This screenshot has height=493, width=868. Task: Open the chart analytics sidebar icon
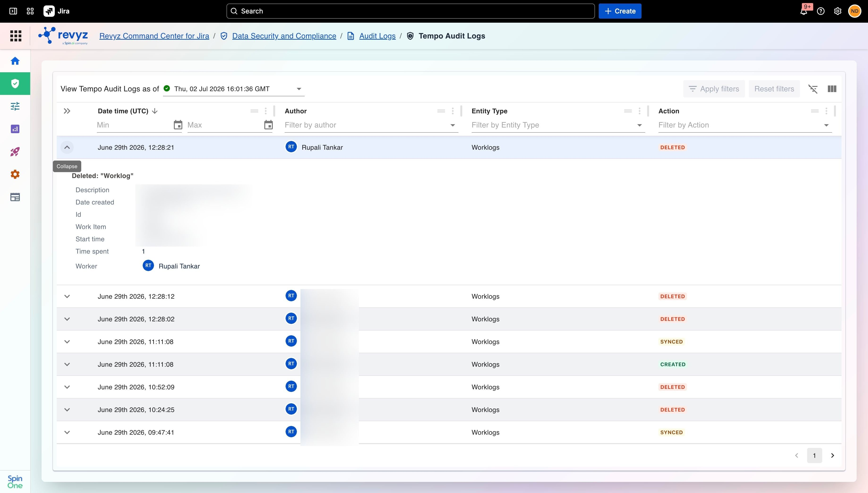pos(15,129)
